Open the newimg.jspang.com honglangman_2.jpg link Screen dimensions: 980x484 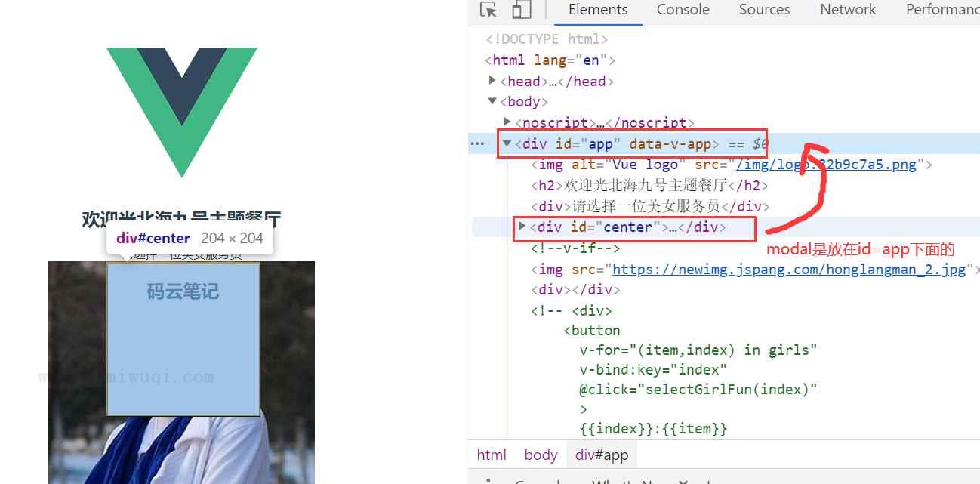tap(789, 269)
